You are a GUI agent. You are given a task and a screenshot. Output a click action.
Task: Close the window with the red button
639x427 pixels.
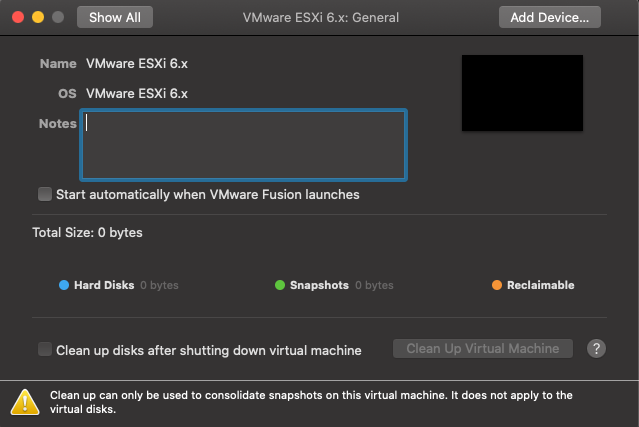[18, 17]
